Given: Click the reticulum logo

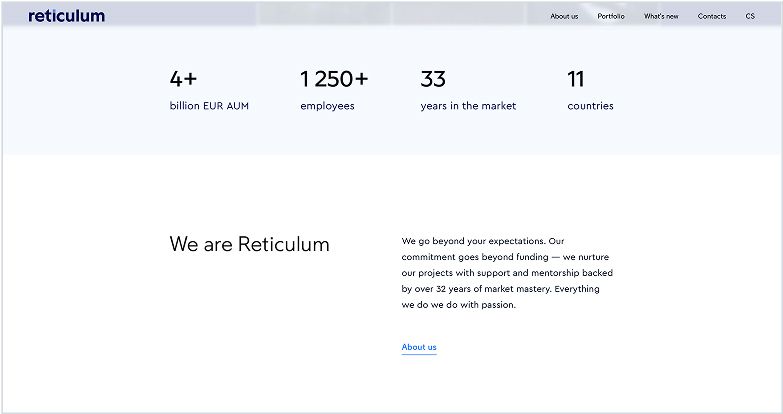Looking at the screenshot, I should point(66,16).
